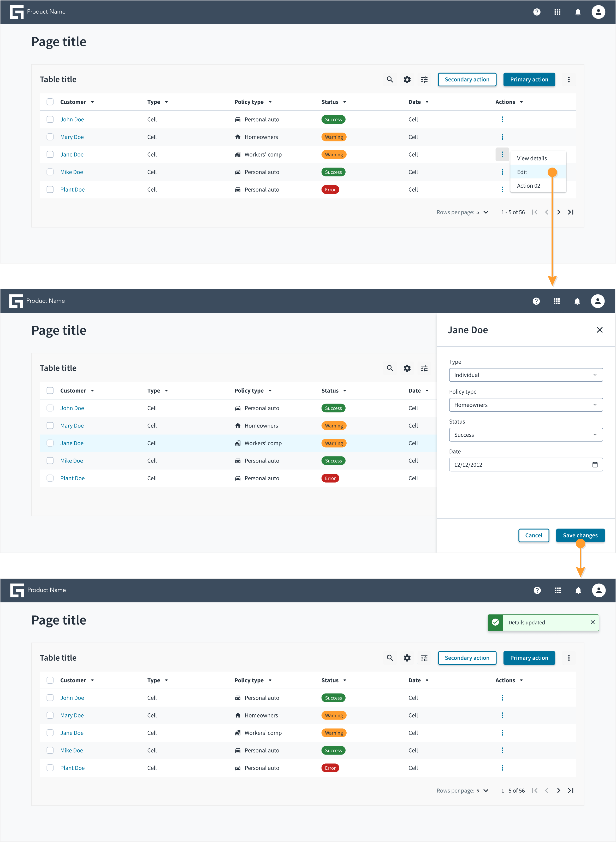616x842 pixels.
Task: Click filter sliders icon in Details updated screen
Action: pos(424,658)
